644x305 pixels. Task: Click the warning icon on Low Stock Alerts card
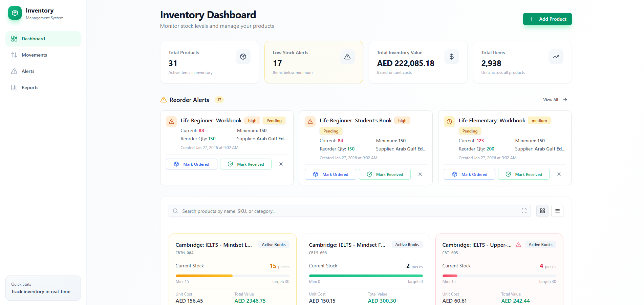[347, 57]
